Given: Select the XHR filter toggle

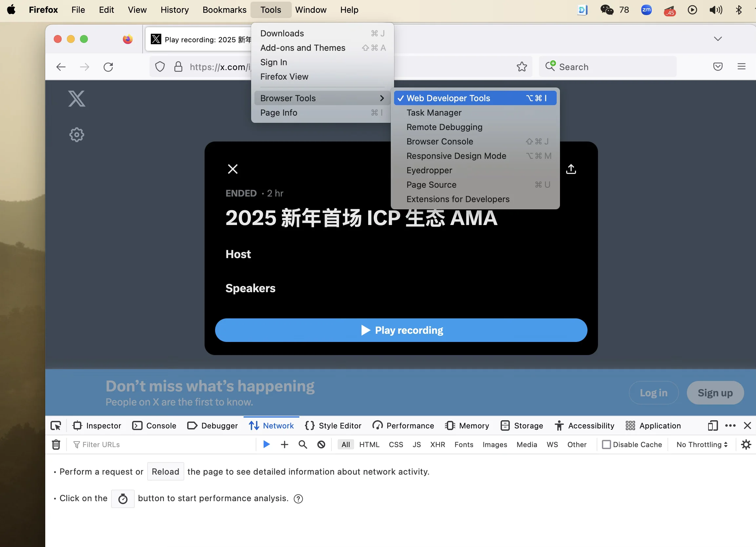Looking at the screenshot, I should 437,444.
